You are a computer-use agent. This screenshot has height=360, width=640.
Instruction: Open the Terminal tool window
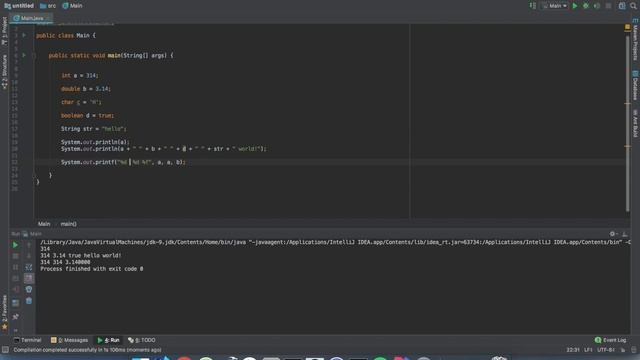pos(27,340)
